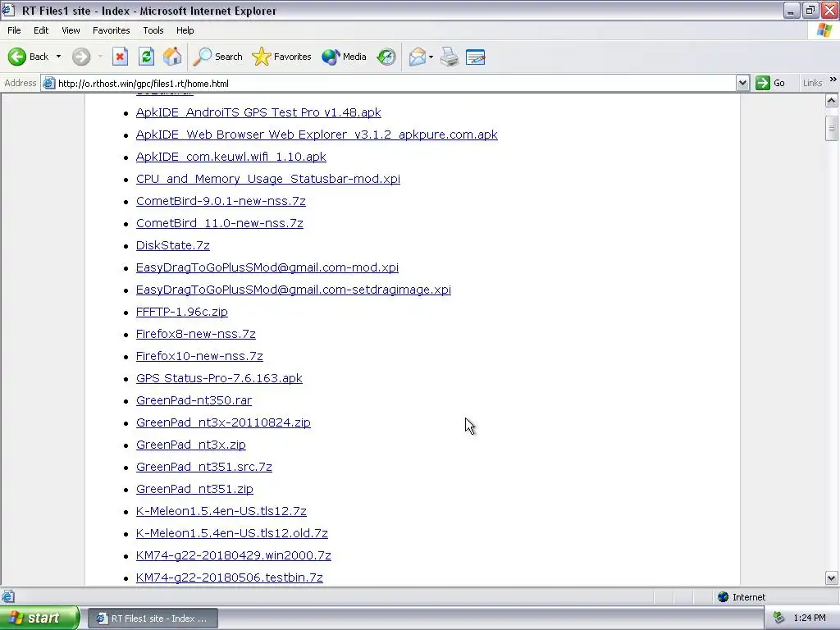Click the Windows flag throbber logo

click(x=824, y=30)
